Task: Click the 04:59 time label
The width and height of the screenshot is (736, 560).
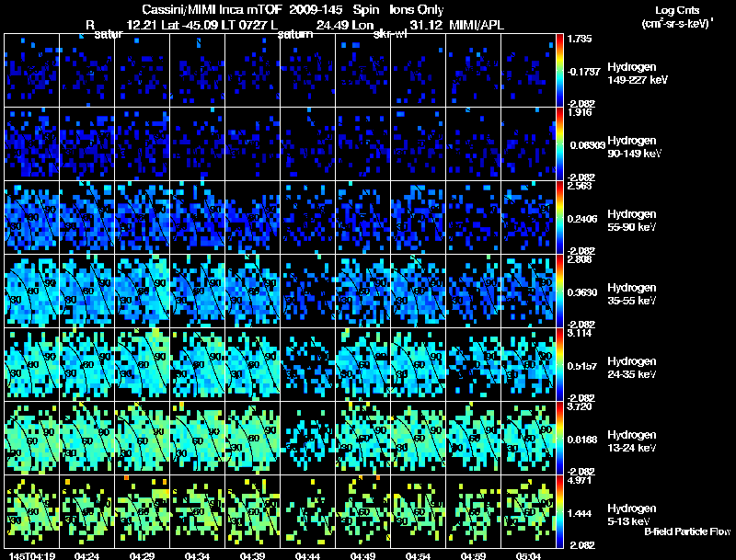Action: click(473, 556)
